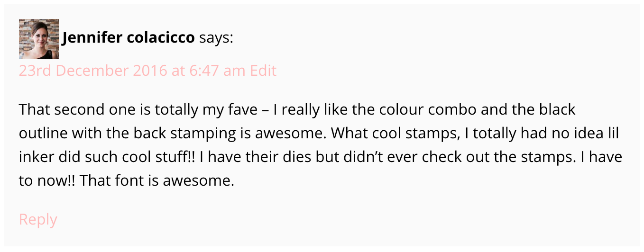Open the 23rd December 2016 comment permalink
This screenshot has width=644, height=252.
[x=132, y=71]
